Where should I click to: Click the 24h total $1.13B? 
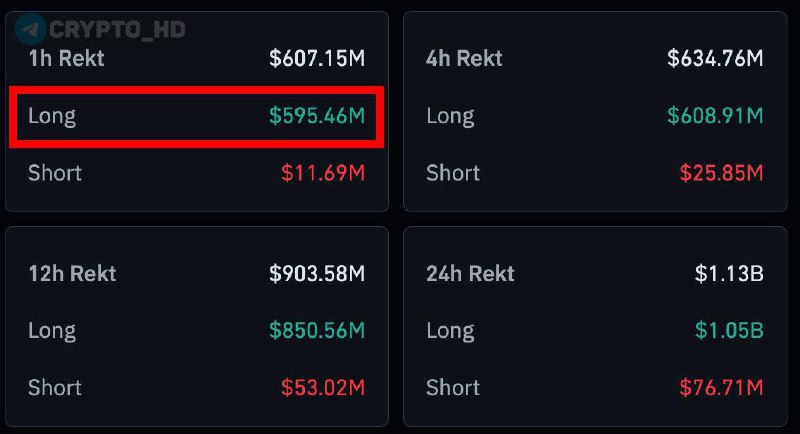point(729,273)
